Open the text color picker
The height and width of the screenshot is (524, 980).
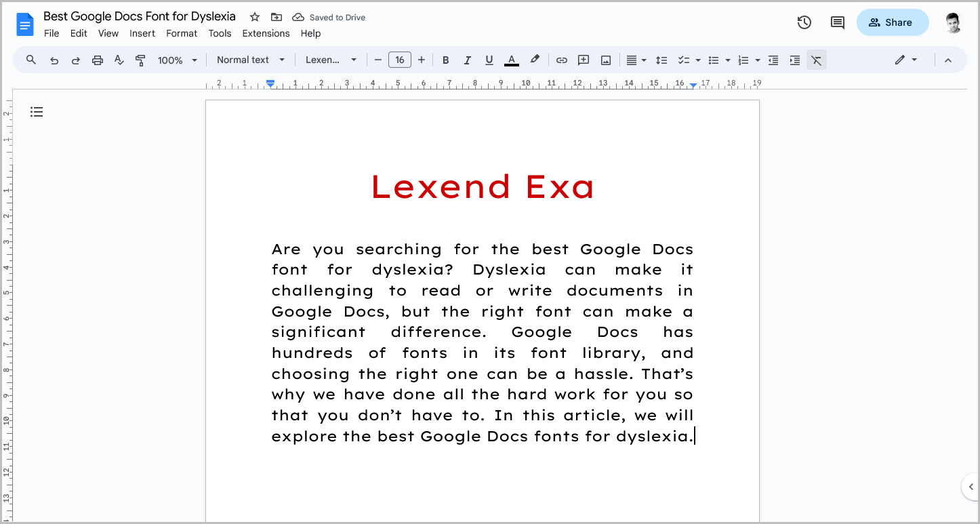click(512, 60)
